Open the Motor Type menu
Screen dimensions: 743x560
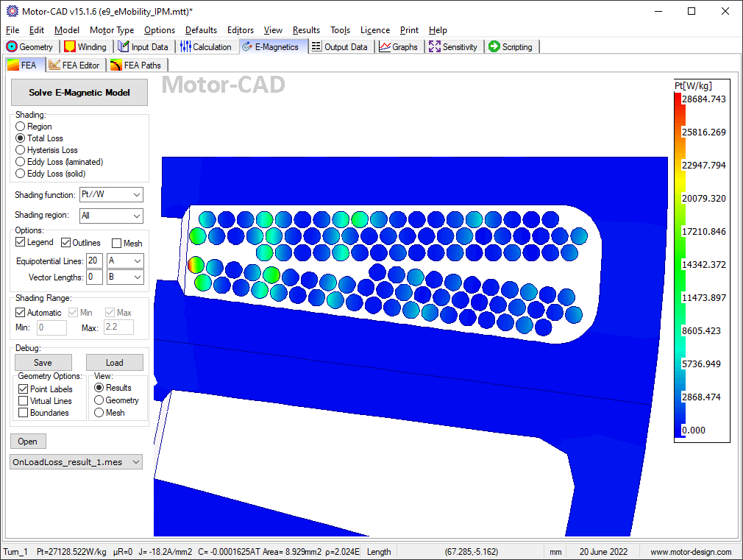112,30
